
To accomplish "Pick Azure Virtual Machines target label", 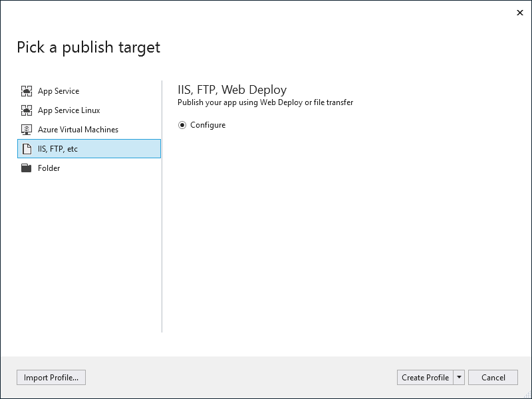I will (78, 130).
